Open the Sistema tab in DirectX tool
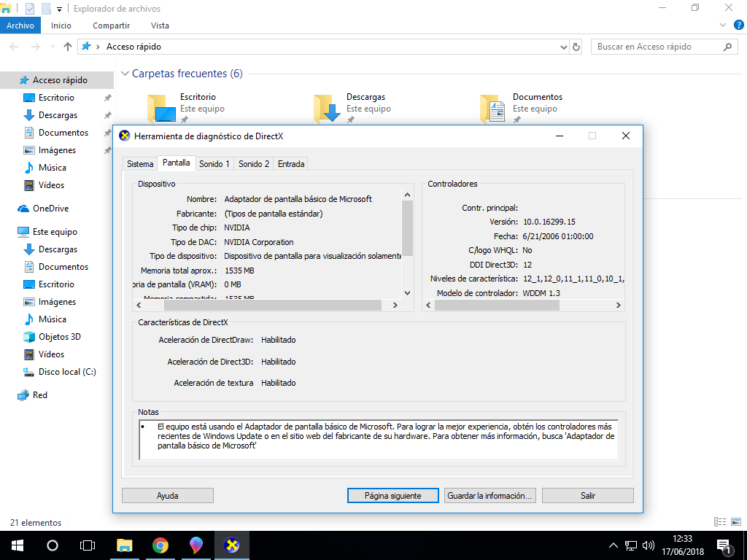This screenshot has width=747, height=560. (140, 164)
